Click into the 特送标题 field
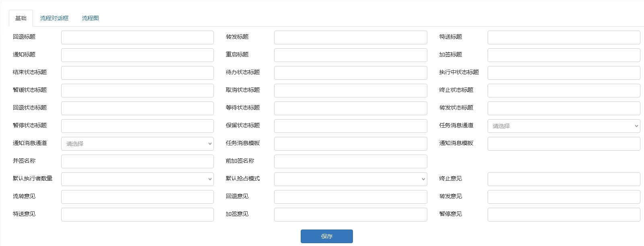 564,37
